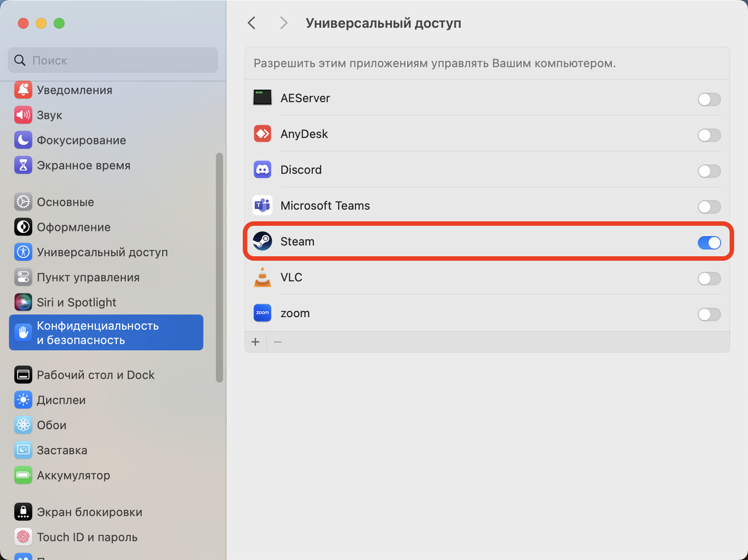The width and height of the screenshot is (748, 560).
Task: Click the Универсальный доступ sidebar icon
Action: (23, 252)
